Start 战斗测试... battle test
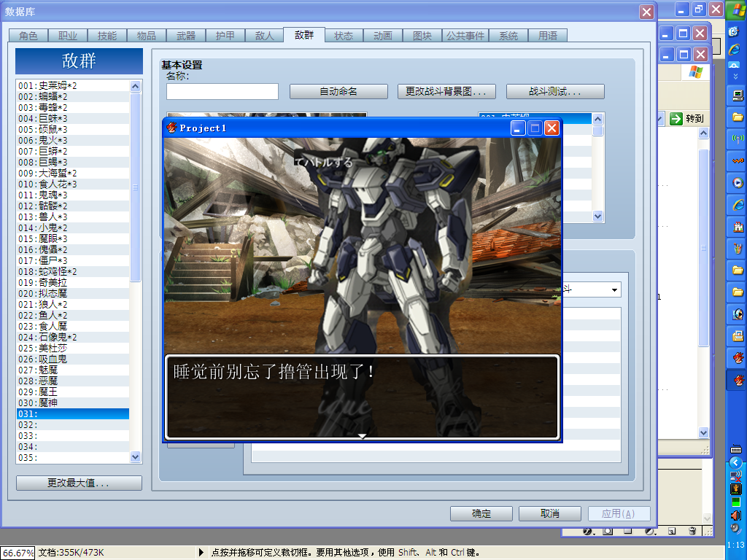 555,91
